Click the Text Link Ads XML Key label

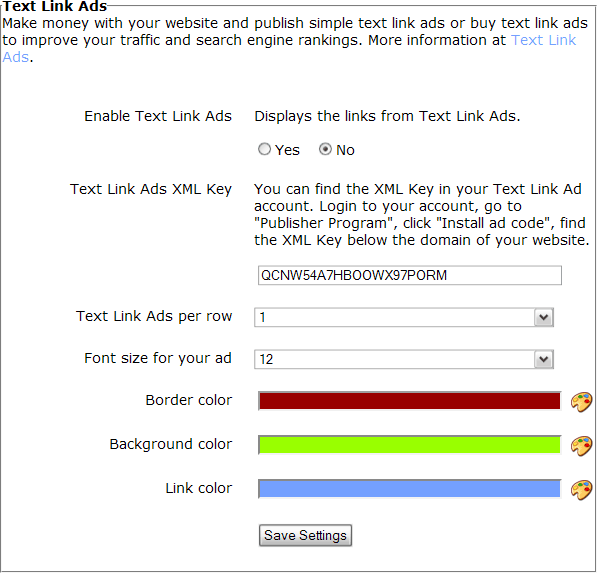[151, 189]
